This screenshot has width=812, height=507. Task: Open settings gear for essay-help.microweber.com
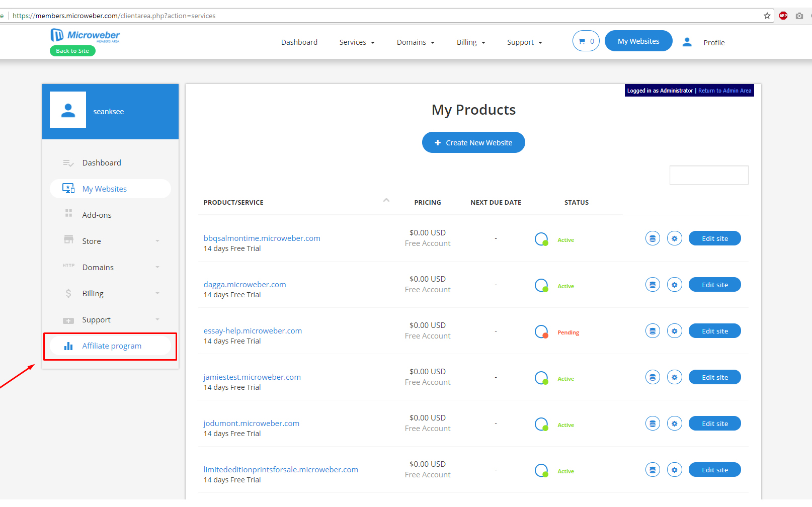(675, 331)
